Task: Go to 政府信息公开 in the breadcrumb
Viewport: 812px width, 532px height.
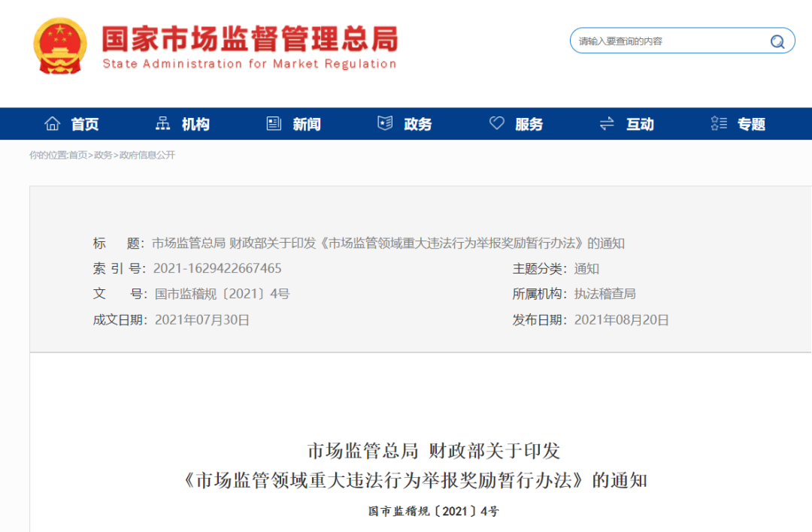Action: [x=147, y=156]
